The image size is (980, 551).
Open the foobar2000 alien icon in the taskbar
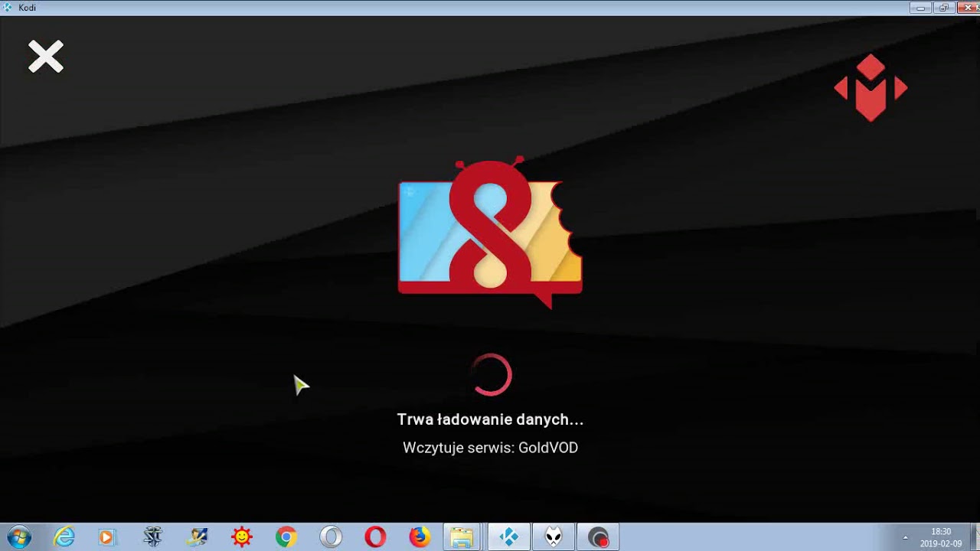pos(554,537)
